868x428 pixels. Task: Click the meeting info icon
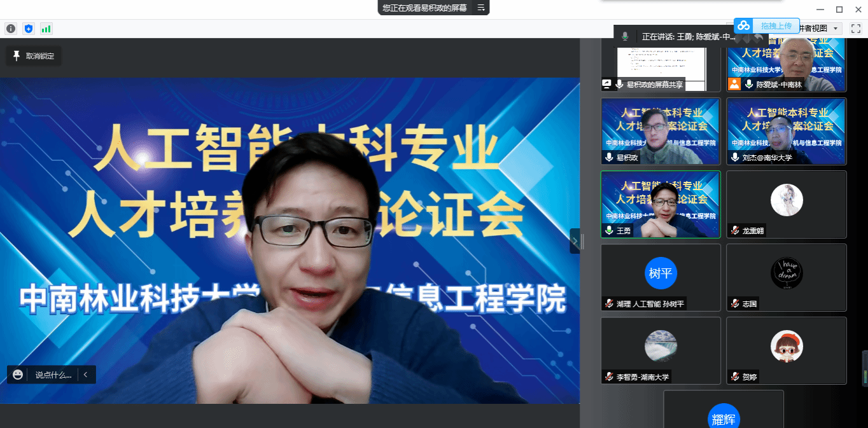point(11,29)
